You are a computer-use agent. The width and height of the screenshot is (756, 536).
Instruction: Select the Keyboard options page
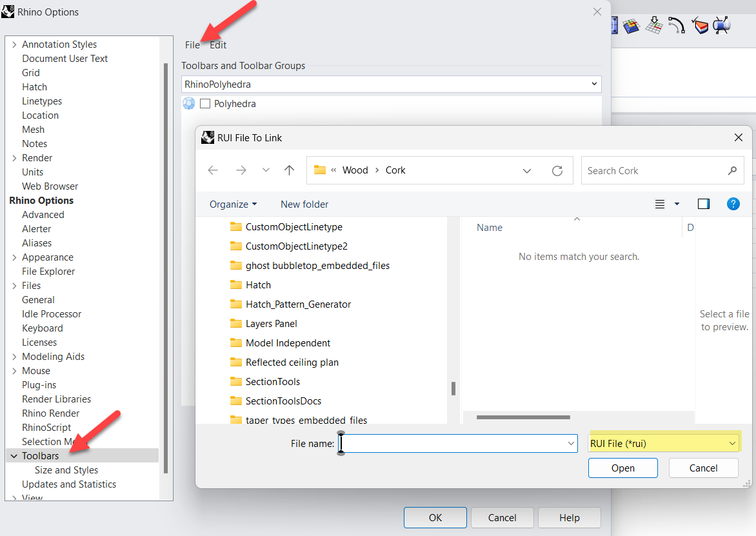(43, 328)
